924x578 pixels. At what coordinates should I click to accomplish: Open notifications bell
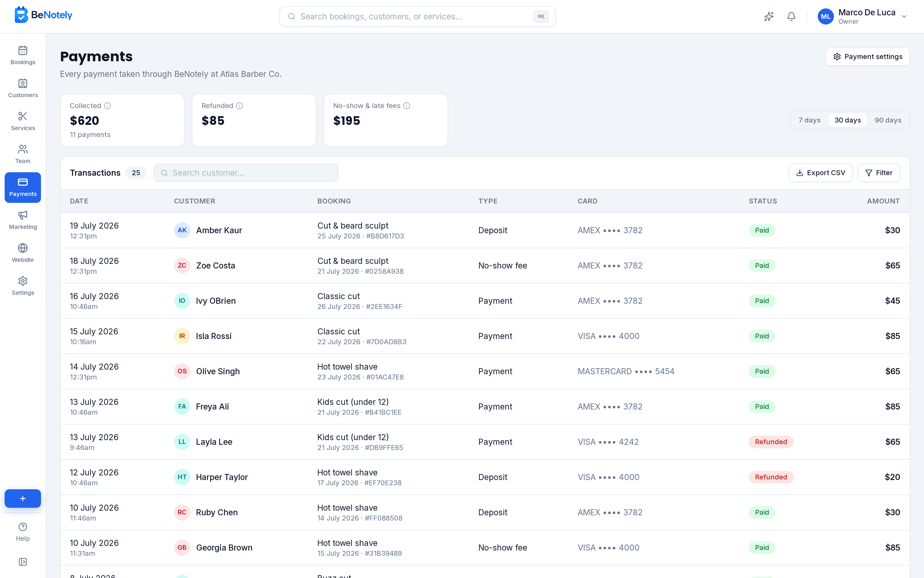(791, 16)
